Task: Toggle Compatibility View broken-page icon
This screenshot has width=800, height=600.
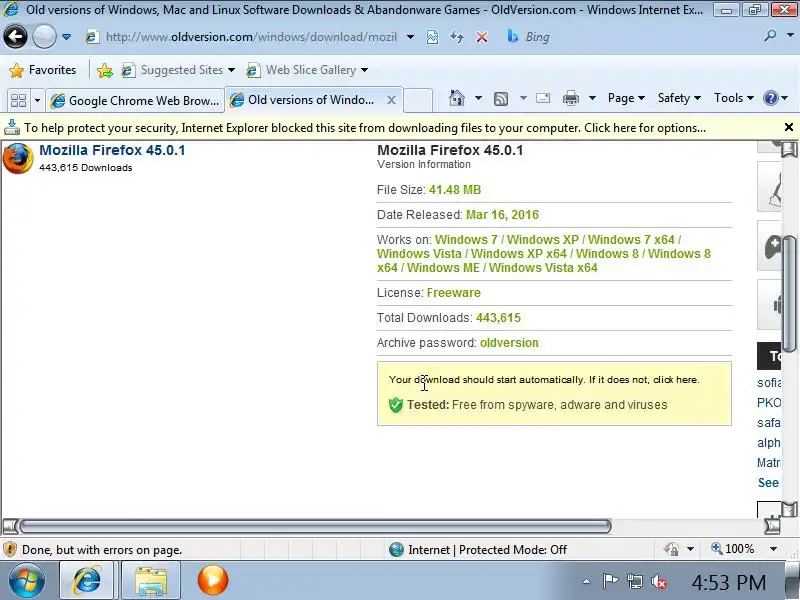Action: pyautogui.click(x=432, y=37)
